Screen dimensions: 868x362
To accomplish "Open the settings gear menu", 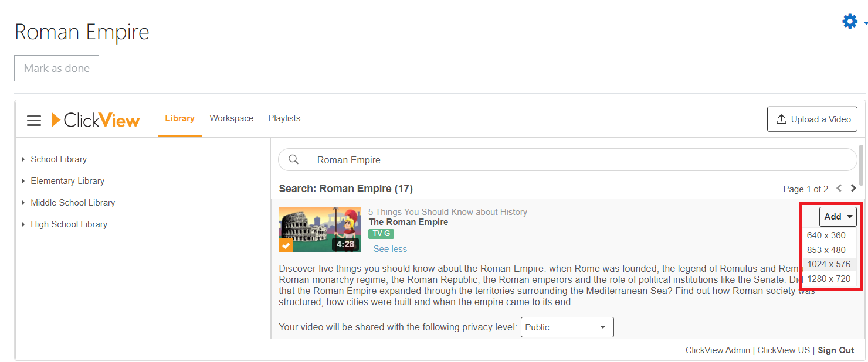I will point(850,22).
